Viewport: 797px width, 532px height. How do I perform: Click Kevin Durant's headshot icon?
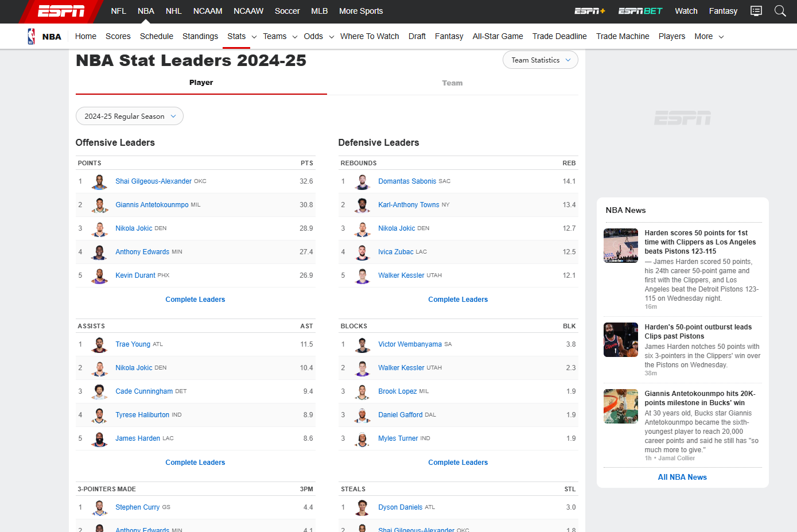(x=99, y=275)
